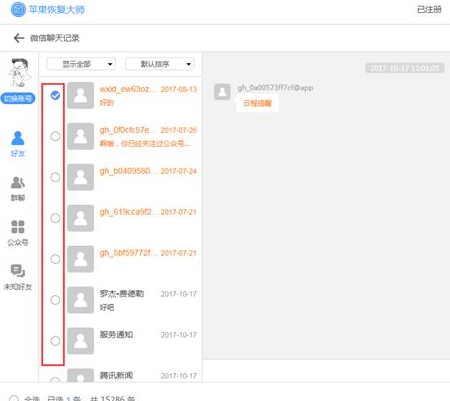The image size is (450, 401).
Task: Open the 未知好友 unknown friends section
Action: click(x=18, y=277)
